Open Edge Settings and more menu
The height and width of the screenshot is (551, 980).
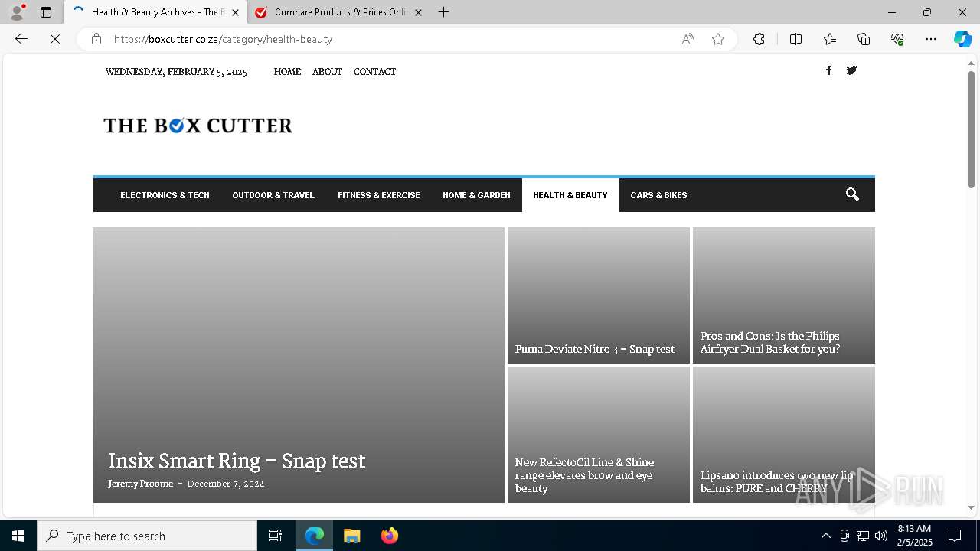click(x=931, y=39)
